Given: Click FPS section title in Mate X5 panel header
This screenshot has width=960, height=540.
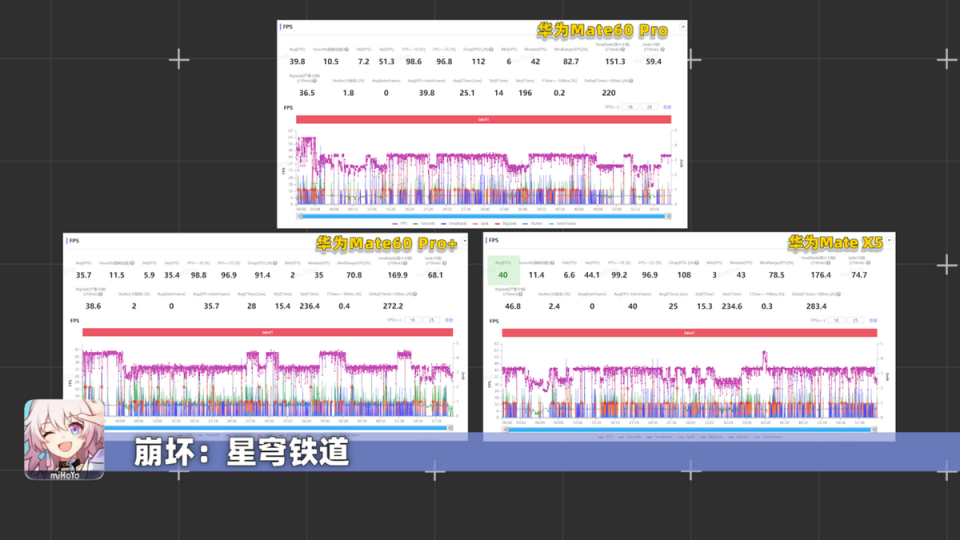Looking at the screenshot, I should click(x=494, y=240).
